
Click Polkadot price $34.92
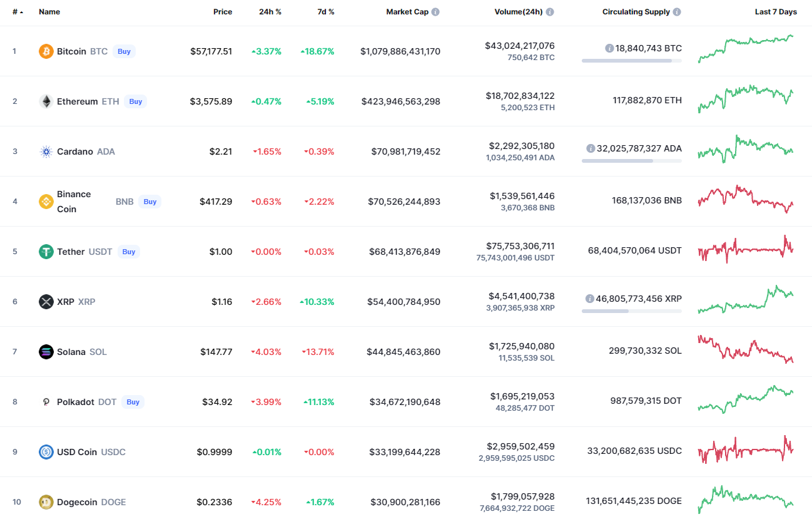coord(217,402)
